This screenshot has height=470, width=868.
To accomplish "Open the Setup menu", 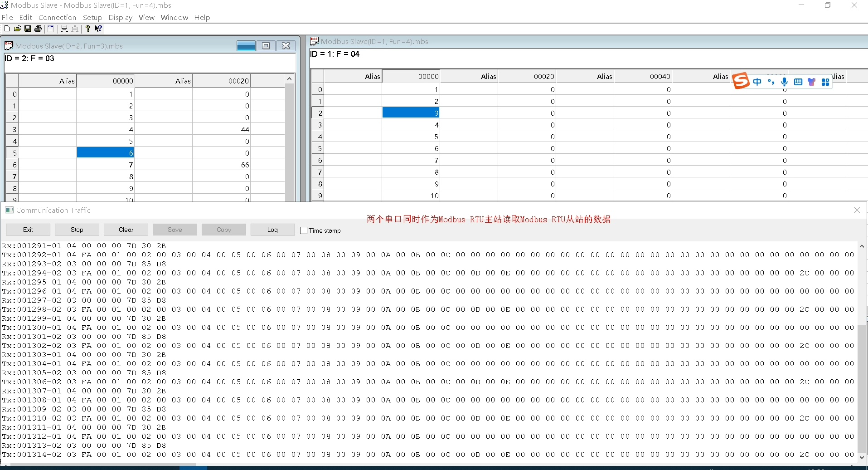I will point(92,17).
